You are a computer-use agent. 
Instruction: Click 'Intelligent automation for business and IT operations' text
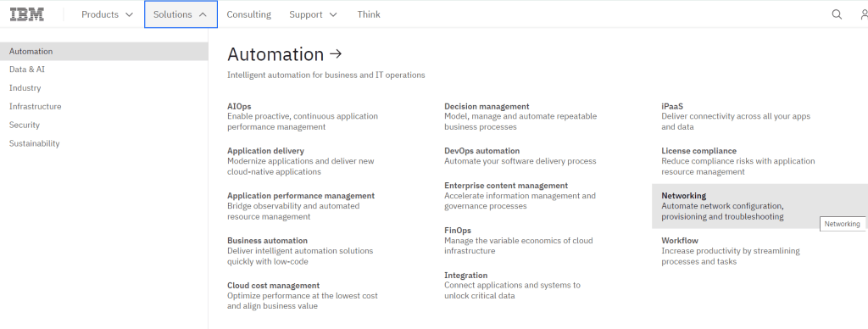[326, 75]
